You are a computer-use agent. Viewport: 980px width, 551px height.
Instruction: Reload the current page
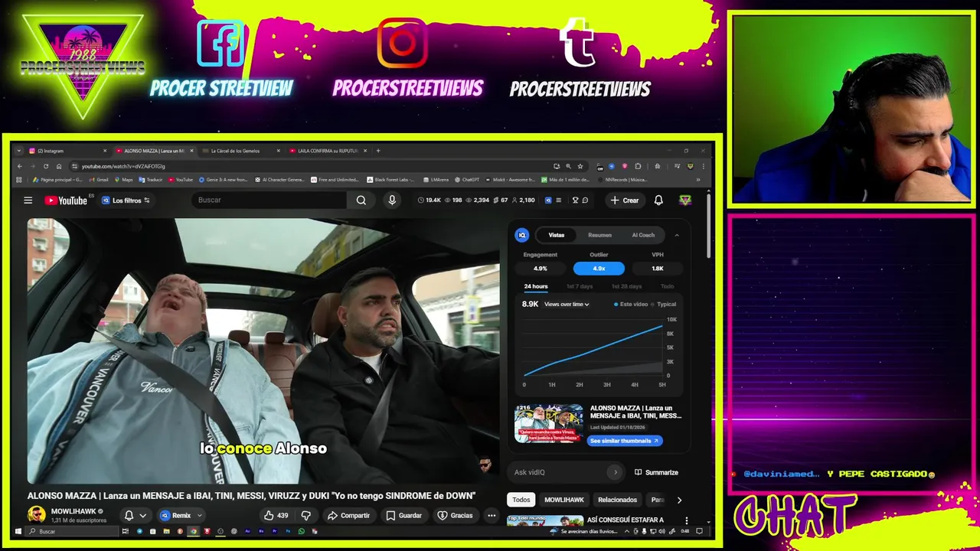[46, 166]
